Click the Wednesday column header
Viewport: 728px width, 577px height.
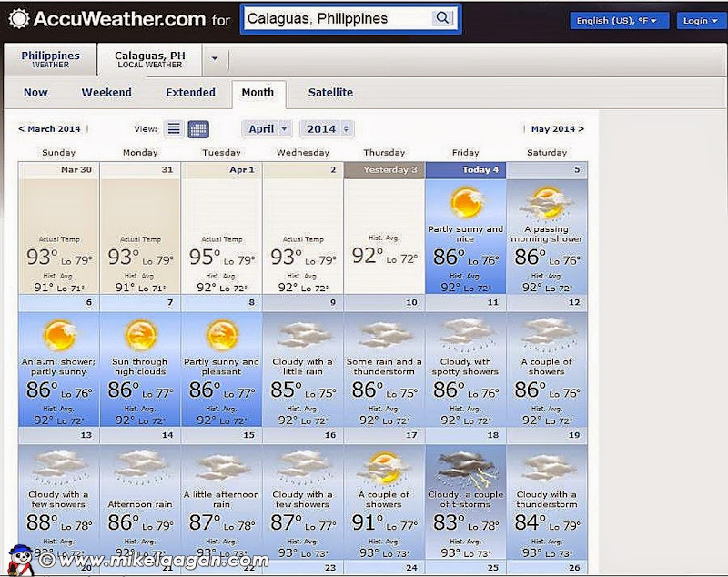click(x=303, y=152)
